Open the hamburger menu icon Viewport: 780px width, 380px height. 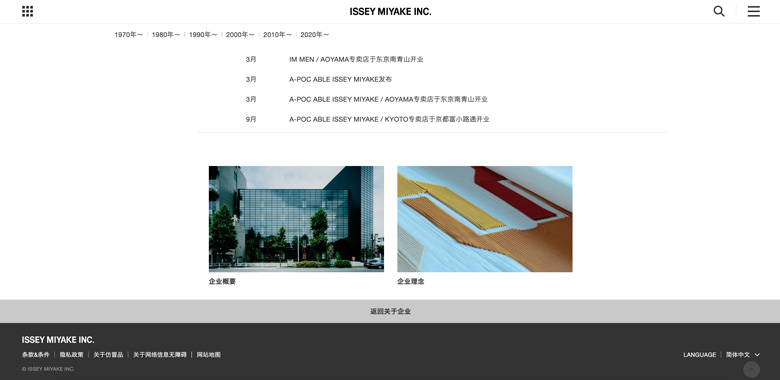pyautogui.click(x=754, y=11)
